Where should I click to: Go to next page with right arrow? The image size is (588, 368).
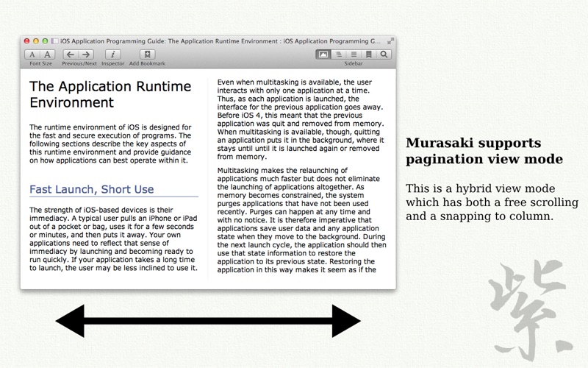[86, 54]
